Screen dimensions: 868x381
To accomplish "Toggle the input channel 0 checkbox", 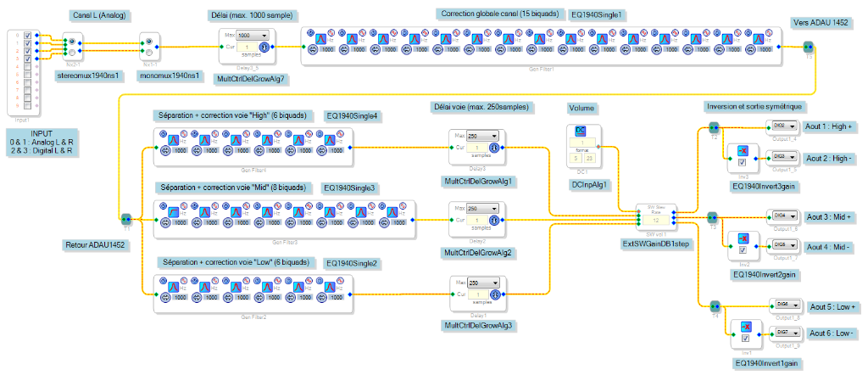I will pos(28,36).
